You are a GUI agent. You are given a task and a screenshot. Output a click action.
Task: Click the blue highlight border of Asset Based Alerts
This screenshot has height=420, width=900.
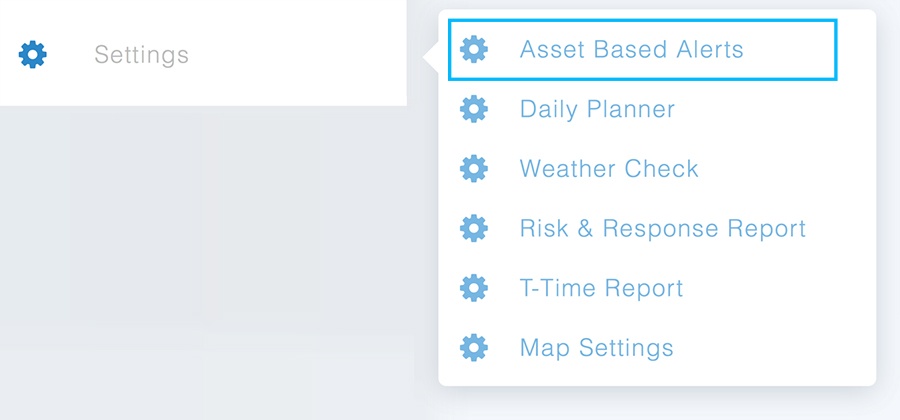coord(642,21)
